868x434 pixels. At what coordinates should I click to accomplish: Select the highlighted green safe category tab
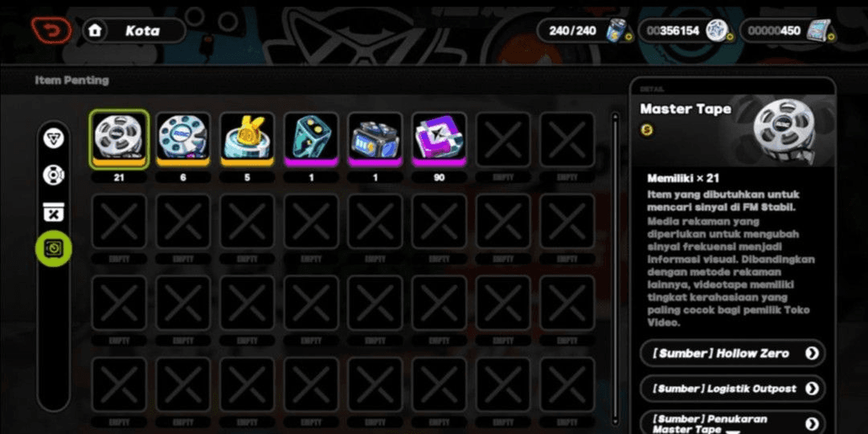[x=54, y=248]
